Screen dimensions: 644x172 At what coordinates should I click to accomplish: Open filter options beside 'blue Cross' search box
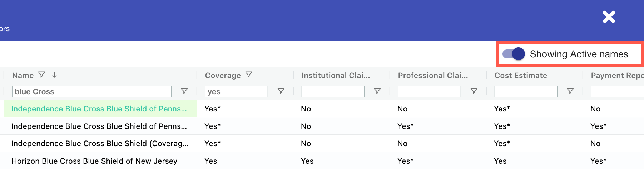[x=184, y=91]
